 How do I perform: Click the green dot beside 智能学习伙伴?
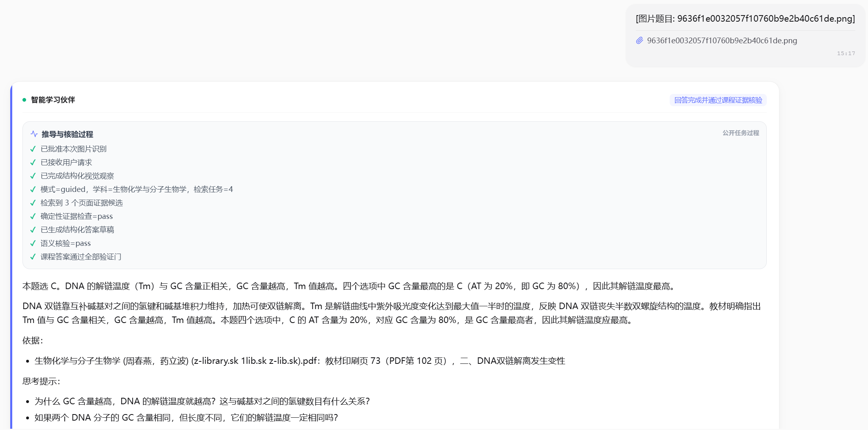pos(24,100)
